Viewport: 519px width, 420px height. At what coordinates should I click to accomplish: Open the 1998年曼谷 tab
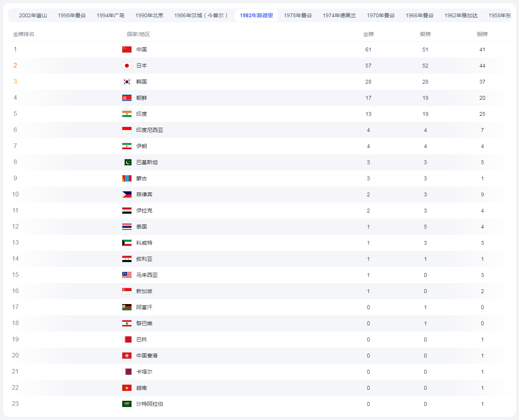pos(72,15)
